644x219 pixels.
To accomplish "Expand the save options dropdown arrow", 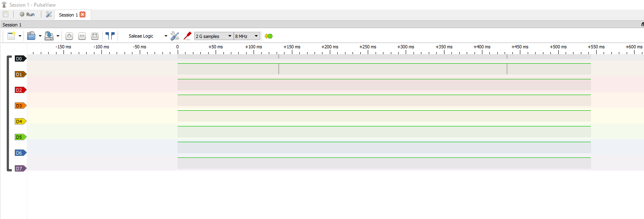I will point(58,36).
